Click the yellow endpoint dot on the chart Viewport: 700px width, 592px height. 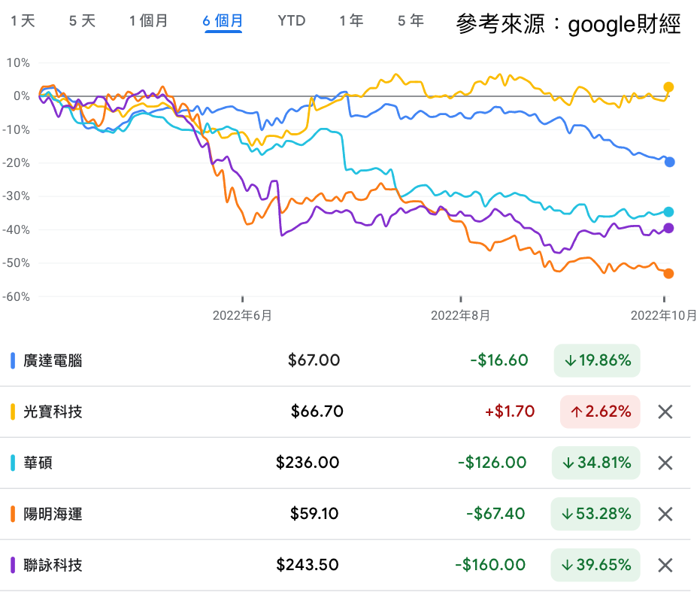click(x=668, y=87)
